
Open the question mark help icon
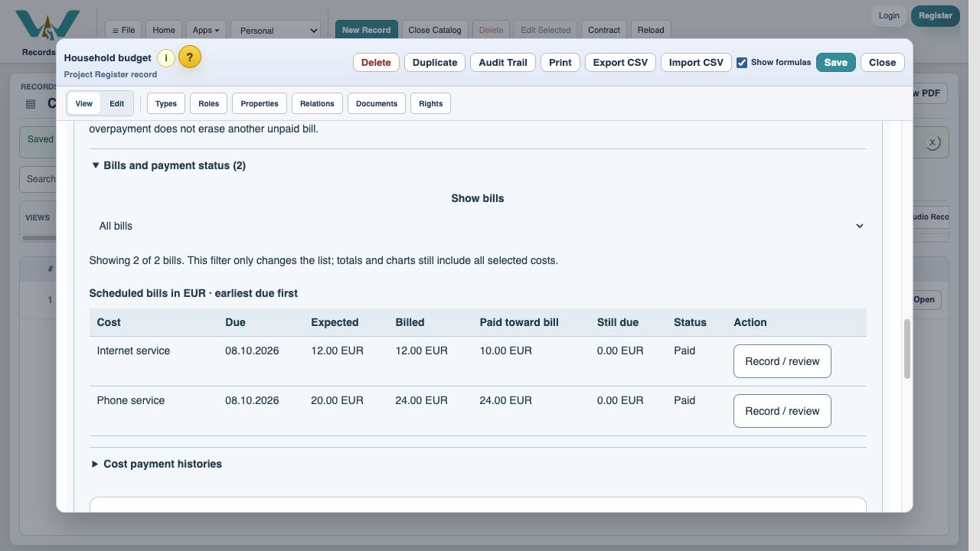(190, 57)
